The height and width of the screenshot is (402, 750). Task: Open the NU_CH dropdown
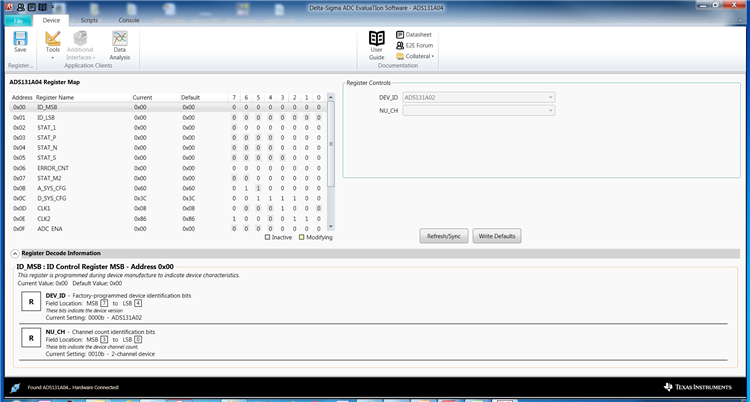point(479,111)
